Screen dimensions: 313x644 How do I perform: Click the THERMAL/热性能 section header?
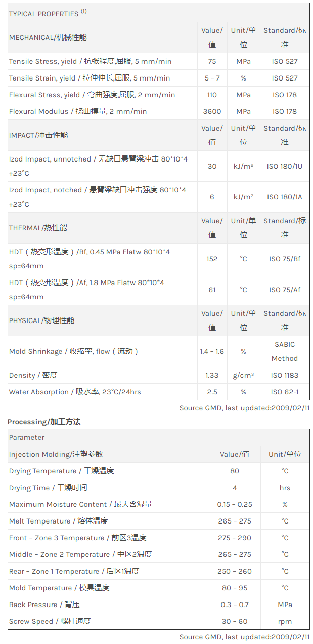pos(38,228)
